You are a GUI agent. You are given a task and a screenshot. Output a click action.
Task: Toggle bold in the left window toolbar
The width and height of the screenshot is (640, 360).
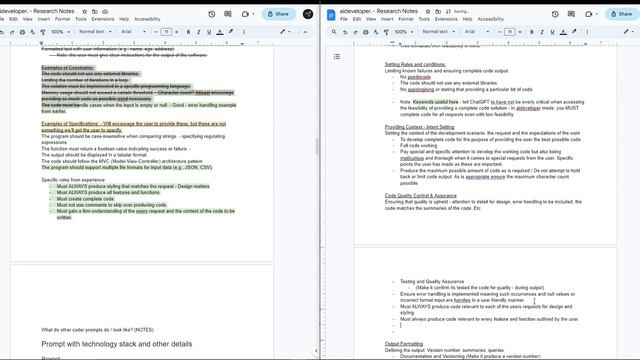[188, 32]
